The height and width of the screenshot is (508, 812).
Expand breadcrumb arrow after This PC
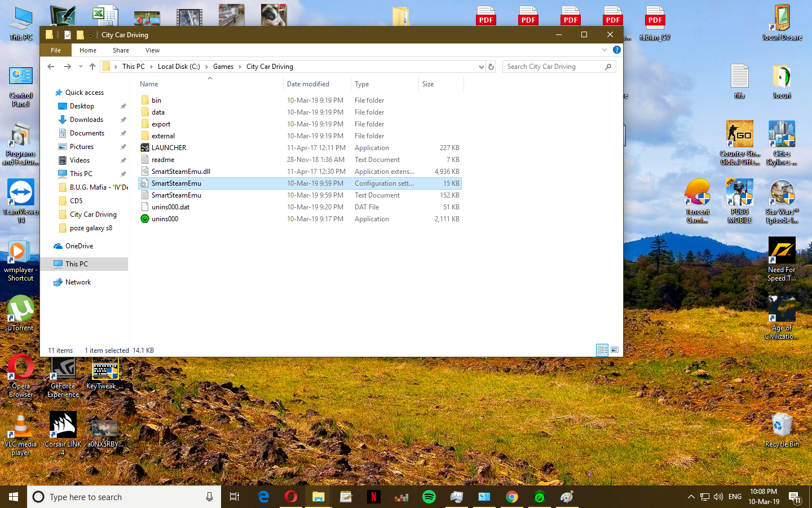151,67
